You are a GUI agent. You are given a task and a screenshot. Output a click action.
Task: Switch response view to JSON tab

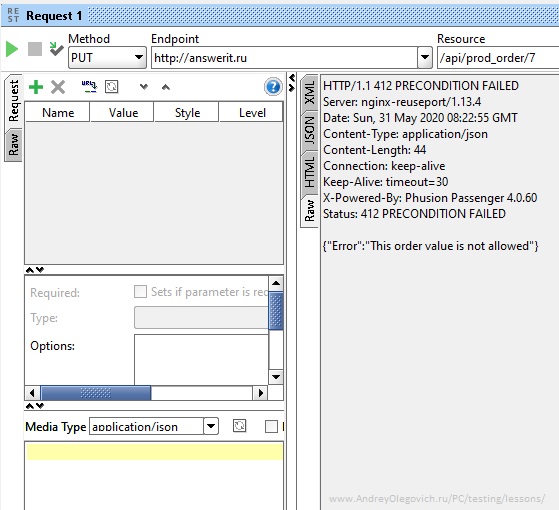(309, 130)
